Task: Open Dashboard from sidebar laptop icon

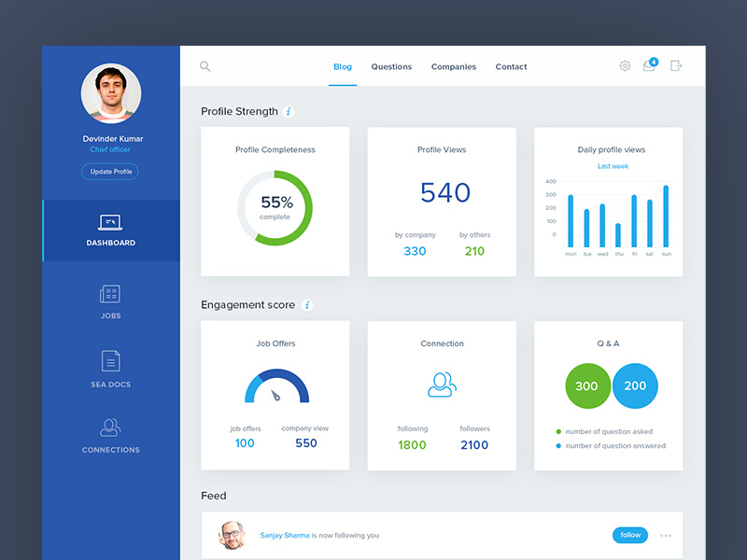Action: 110,222
